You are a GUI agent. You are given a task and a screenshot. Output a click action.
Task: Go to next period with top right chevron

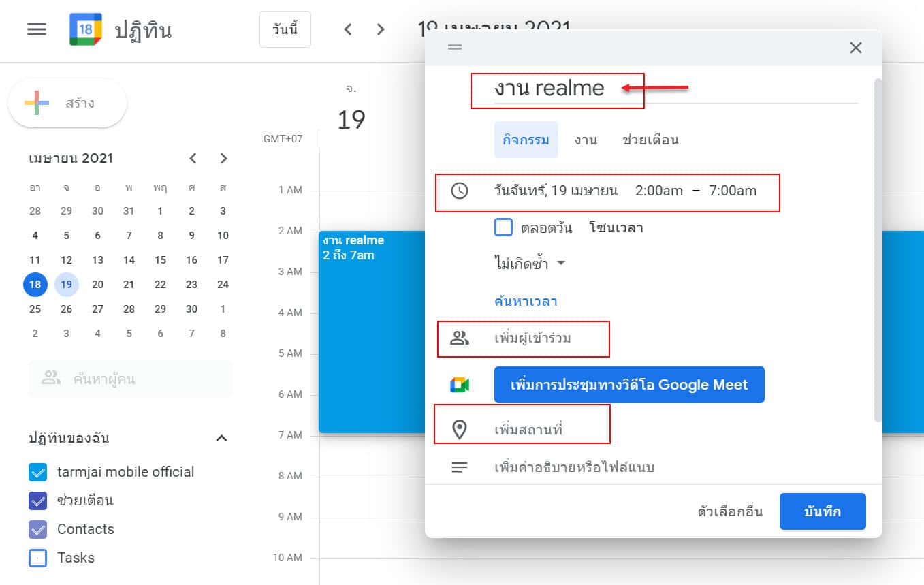tap(381, 29)
